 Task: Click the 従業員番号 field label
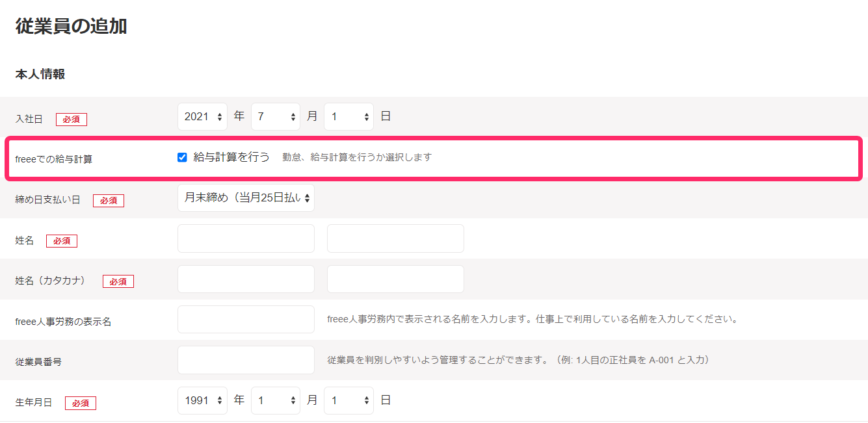[38, 362]
